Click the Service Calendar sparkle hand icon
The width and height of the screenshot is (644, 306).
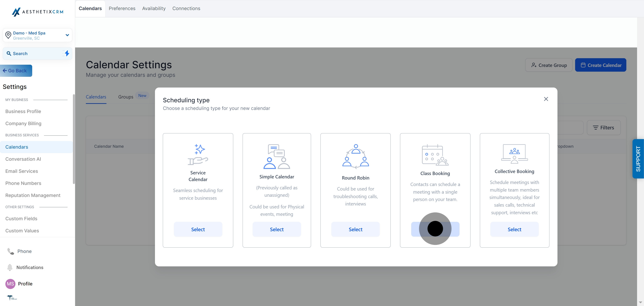click(198, 154)
